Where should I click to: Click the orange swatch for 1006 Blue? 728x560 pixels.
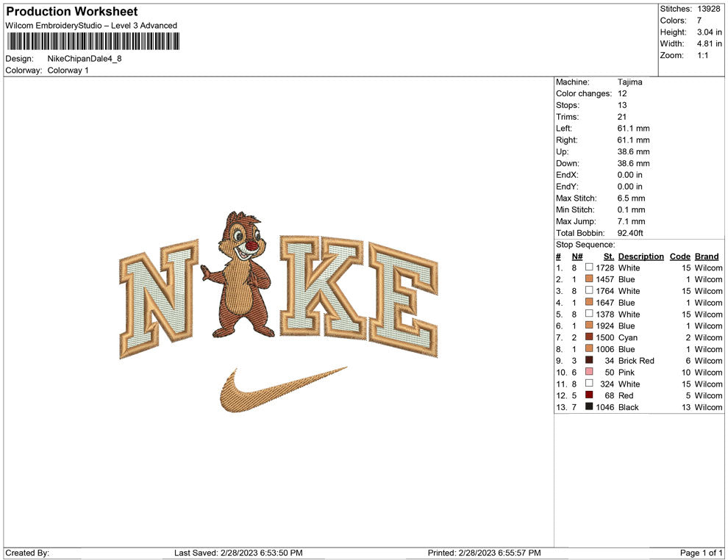[x=589, y=348]
